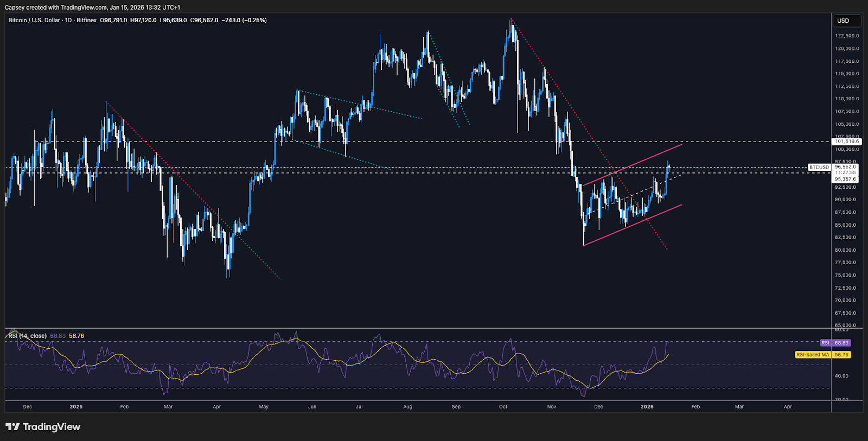The width and height of the screenshot is (868, 441).
Task: Click the May label on the time axis
Action: tap(264, 407)
